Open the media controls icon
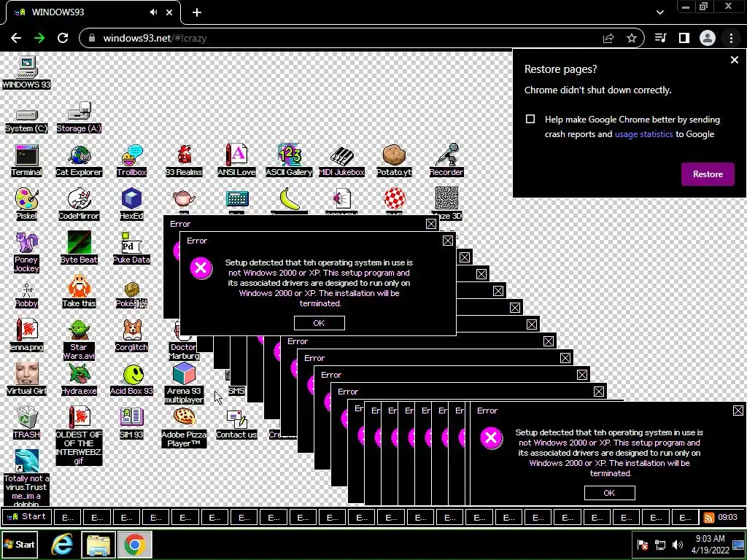 660,38
